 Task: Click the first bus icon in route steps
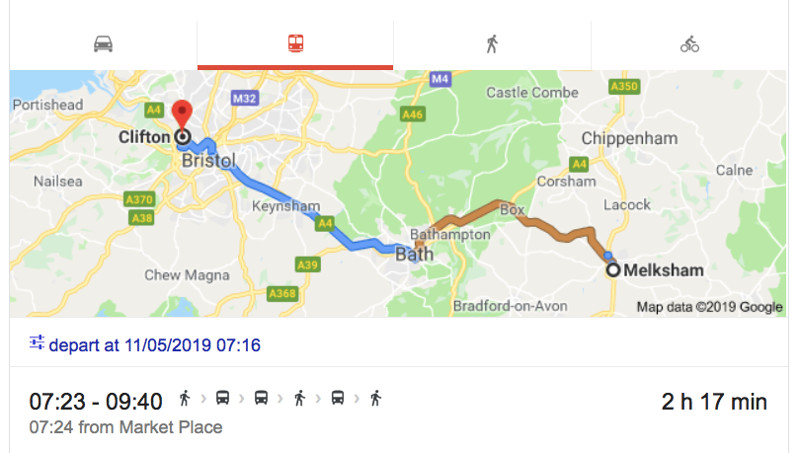pos(222,399)
